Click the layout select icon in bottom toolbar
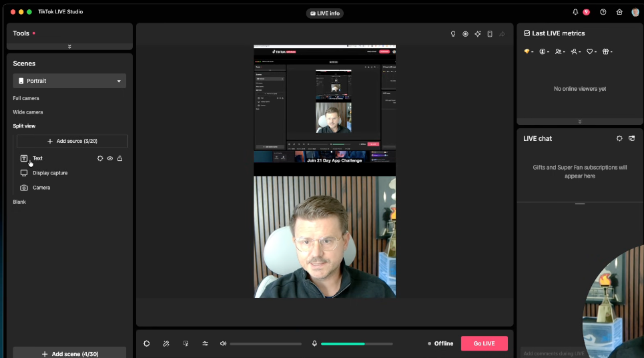 pyautogui.click(x=186, y=343)
